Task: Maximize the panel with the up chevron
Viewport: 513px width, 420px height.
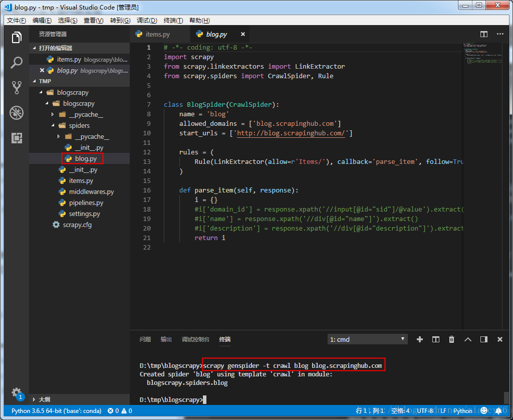Action: coord(468,339)
